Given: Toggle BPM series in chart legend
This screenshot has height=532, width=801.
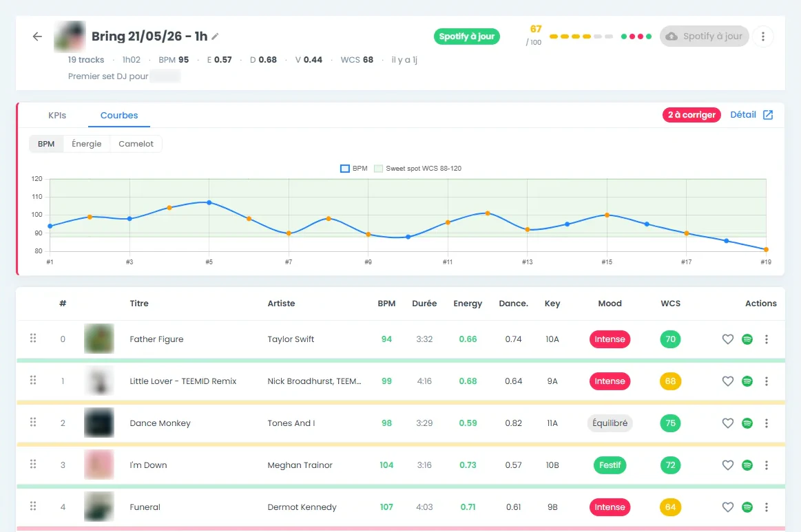Looking at the screenshot, I should 353,169.
